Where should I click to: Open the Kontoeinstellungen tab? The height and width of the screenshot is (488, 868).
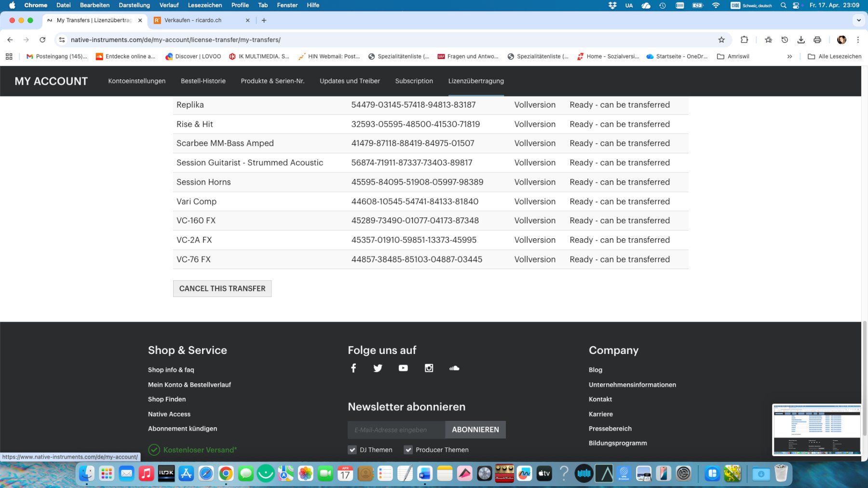point(137,81)
